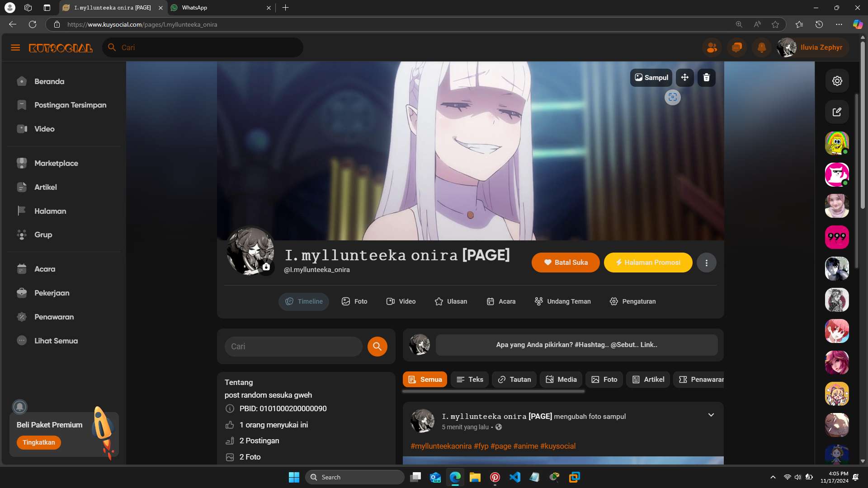Select the Undang Teman tab

pos(562,301)
